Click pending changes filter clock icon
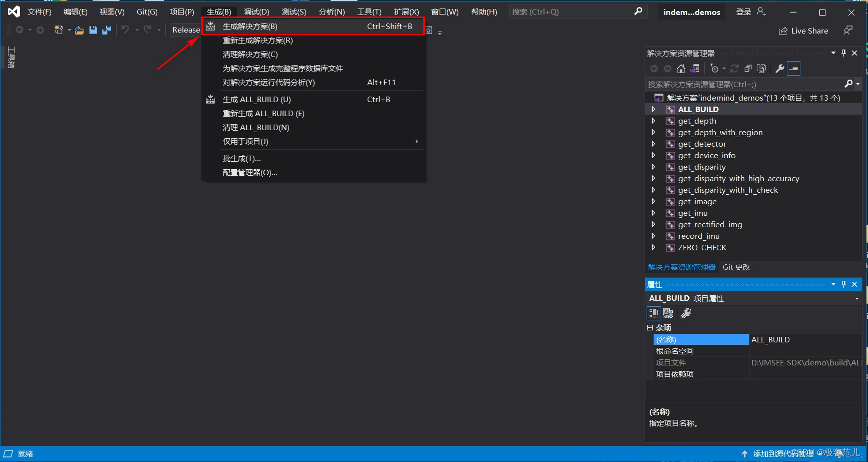The image size is (868, 462). 715,69
